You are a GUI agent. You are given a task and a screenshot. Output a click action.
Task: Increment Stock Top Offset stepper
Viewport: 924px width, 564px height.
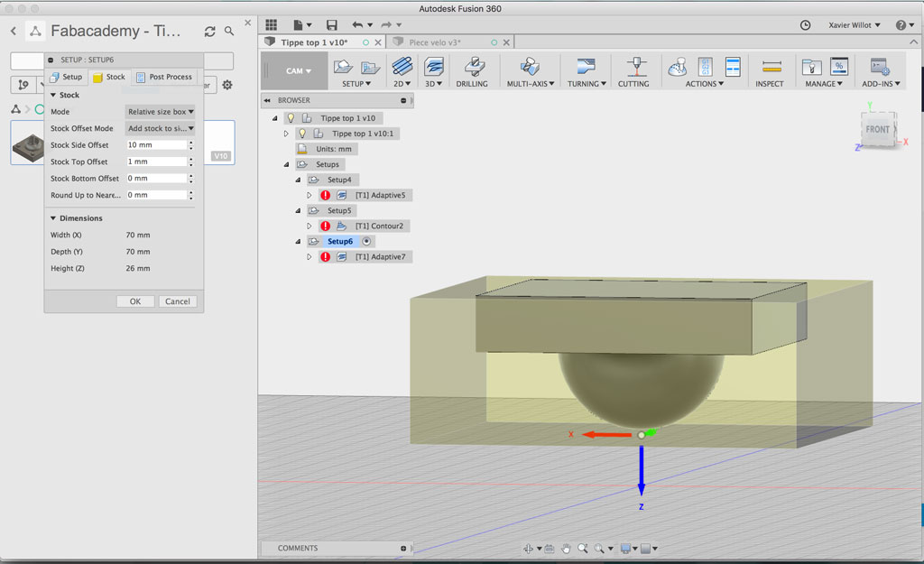(x=191, y=159)
